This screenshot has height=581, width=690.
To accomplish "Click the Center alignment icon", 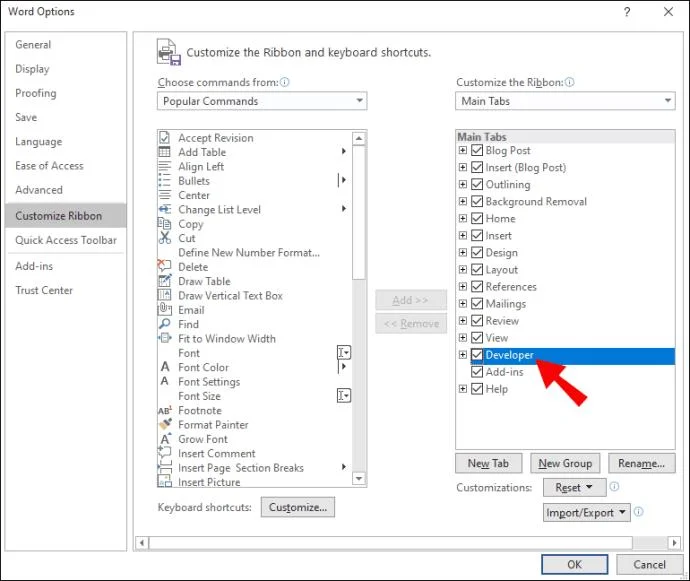I will point(165,195).
